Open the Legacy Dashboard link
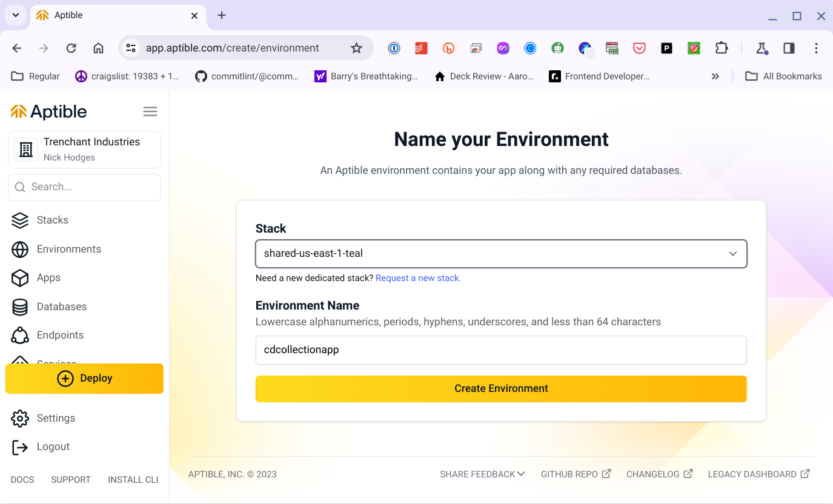833x504 pixels. [758, 474]
